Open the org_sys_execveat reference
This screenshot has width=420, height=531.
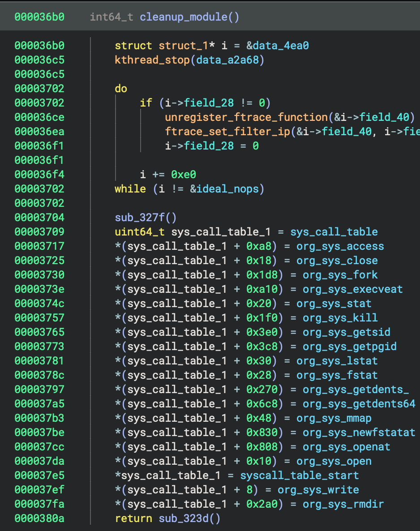(x=353, y=289)
